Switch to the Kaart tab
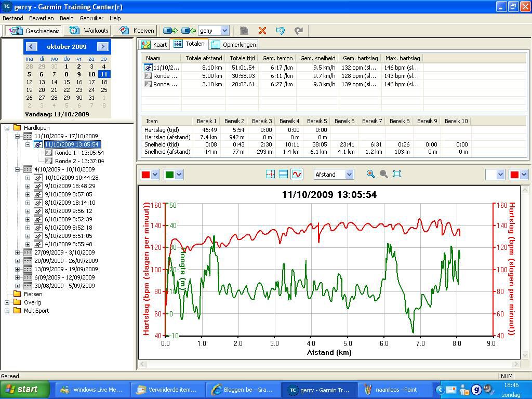The height and width of the screenshot is (399, 532). point(155,45)
